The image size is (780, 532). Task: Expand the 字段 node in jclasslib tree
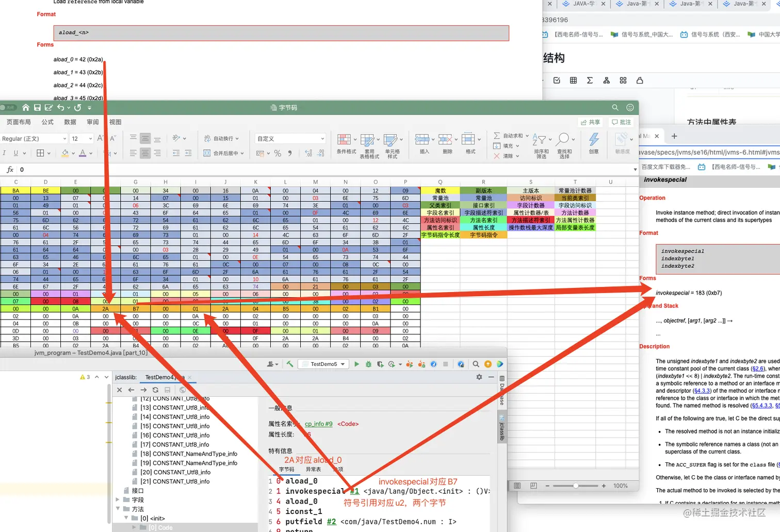pos(118,500)
